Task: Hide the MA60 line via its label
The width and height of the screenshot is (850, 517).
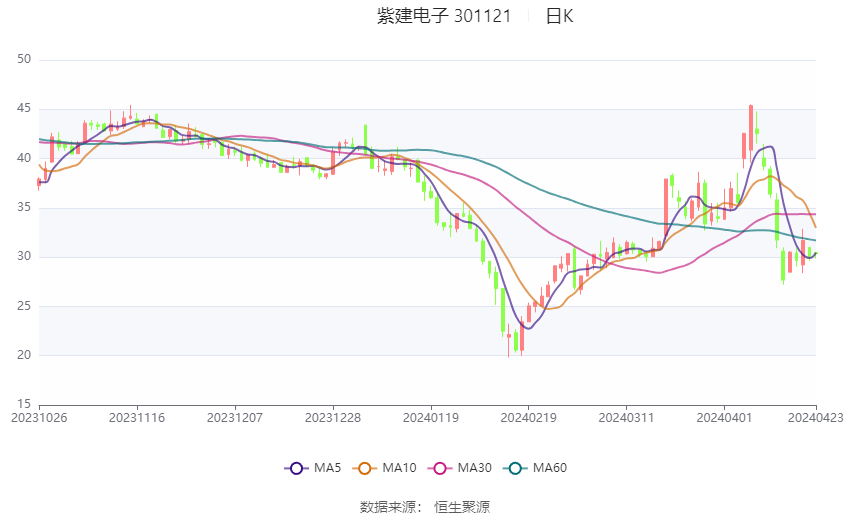Action: tap(550, 468)
